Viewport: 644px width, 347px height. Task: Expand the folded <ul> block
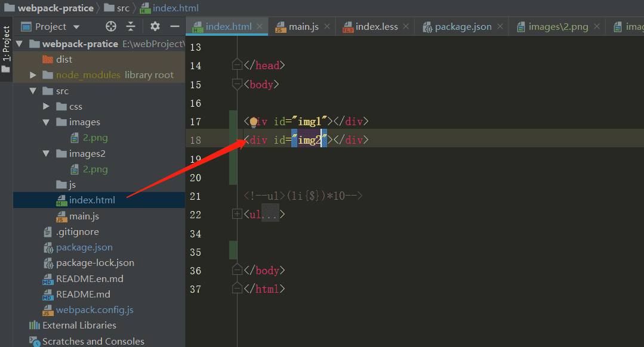pyautogui.click(x=237, y=214)
